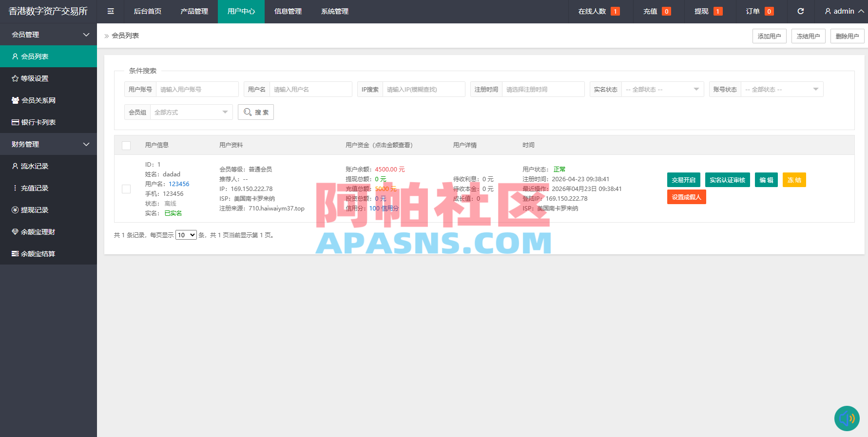Open 会员列表 in the sidebar
The image size is (868, 437).
tap(48, 57)
